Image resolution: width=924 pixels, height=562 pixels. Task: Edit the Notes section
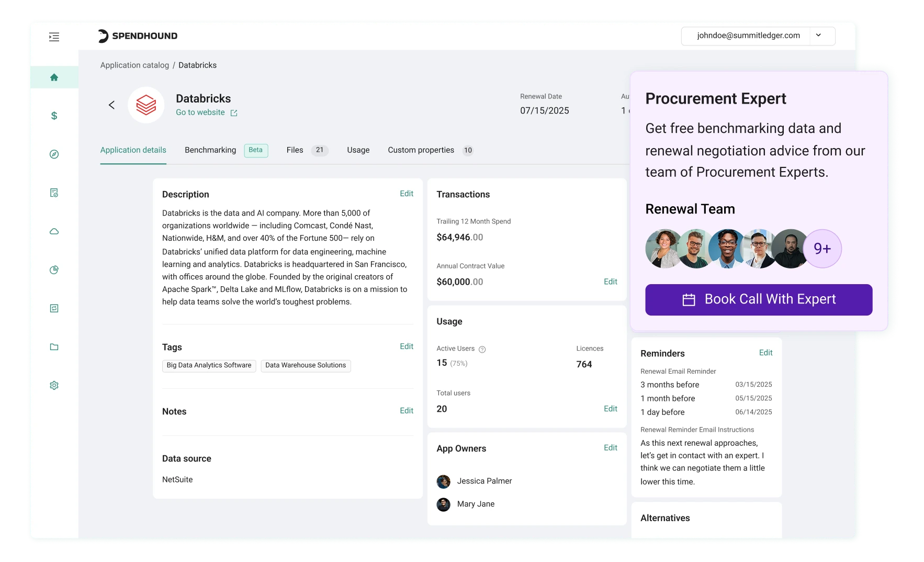(406, 411)
